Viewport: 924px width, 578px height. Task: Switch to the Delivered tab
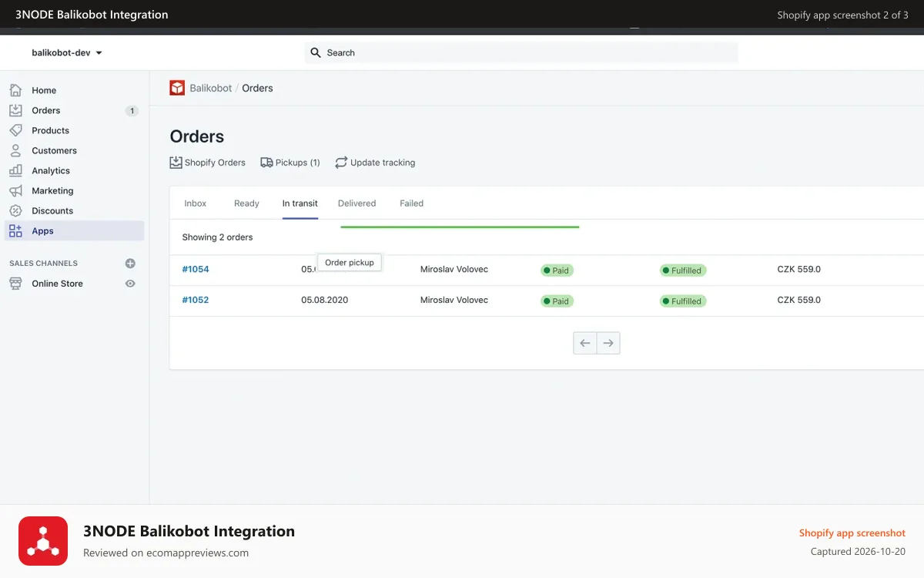(357, 203)
